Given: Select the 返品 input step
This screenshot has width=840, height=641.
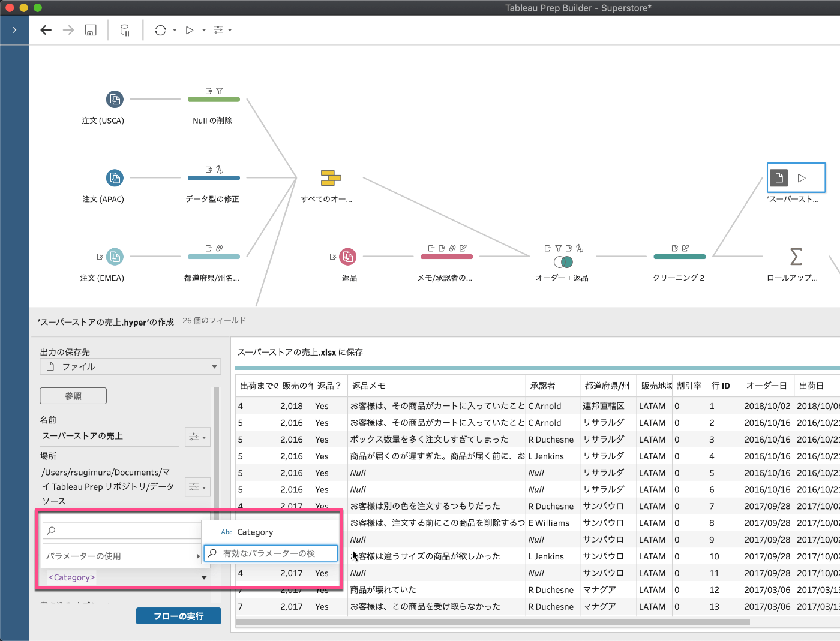Looking at the screenshot, I should pyautogui.click(x=347, y=257).
